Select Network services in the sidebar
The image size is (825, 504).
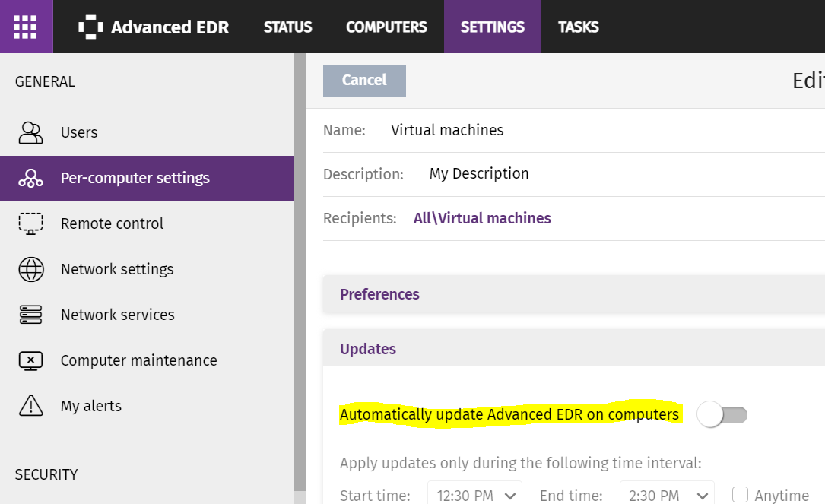(146, 315)
